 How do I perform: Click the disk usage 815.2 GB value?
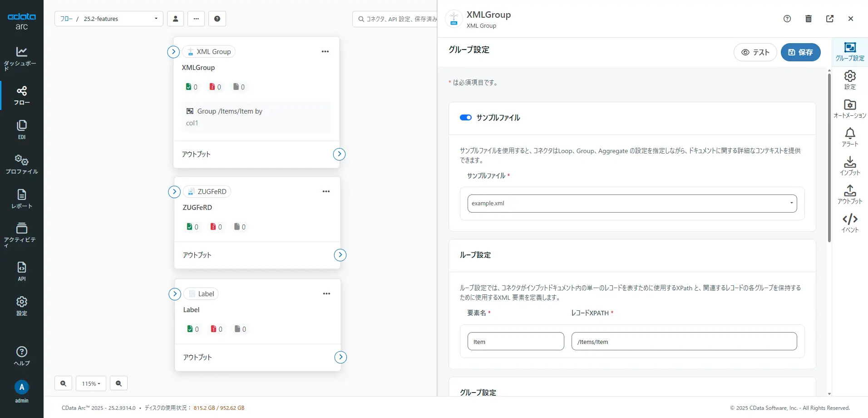click(x=204, y=408)
